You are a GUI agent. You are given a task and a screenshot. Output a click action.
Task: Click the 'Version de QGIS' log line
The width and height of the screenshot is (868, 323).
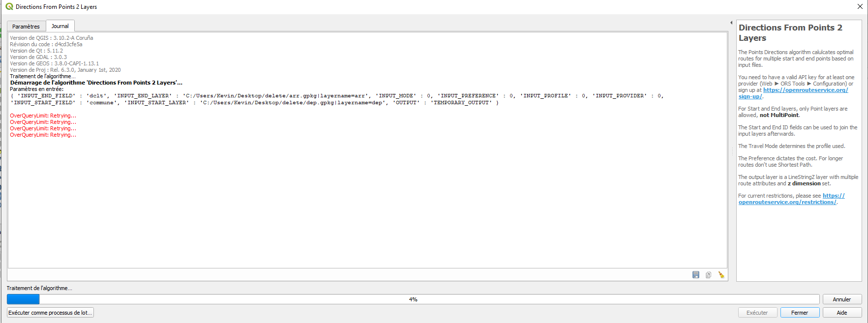click(52, 38)
